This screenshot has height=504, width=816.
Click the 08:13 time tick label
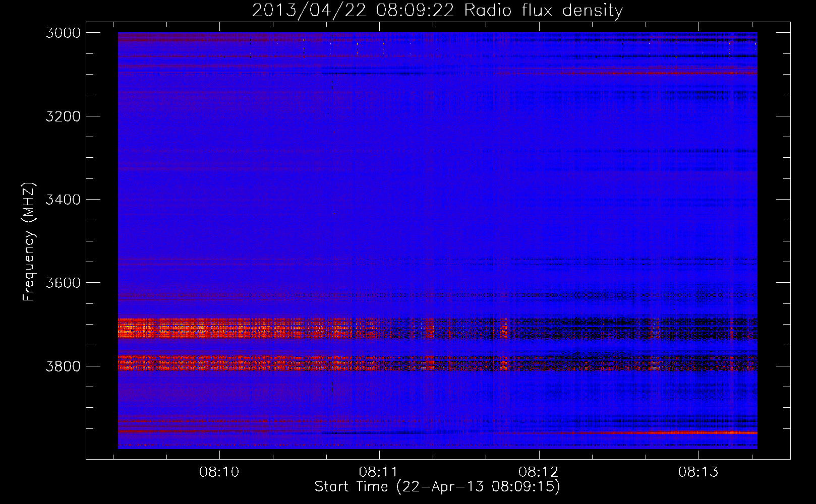(698, 472)
